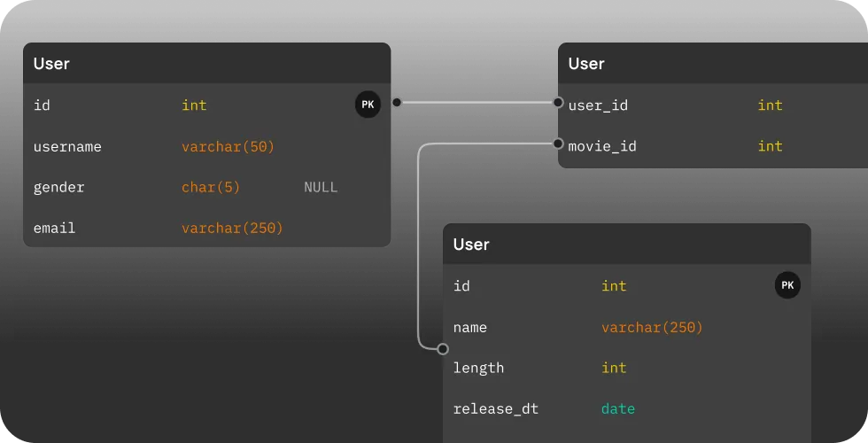Select id column in the release_dt table
This screenshot has height=443, width=868.
point(461,285)
